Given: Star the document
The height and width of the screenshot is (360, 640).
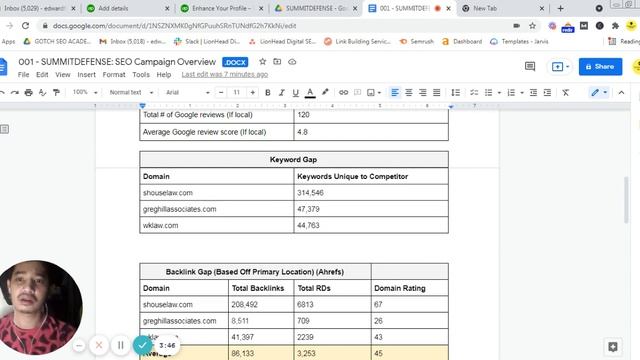Looking at the screenshot, I should click(262, 62).
